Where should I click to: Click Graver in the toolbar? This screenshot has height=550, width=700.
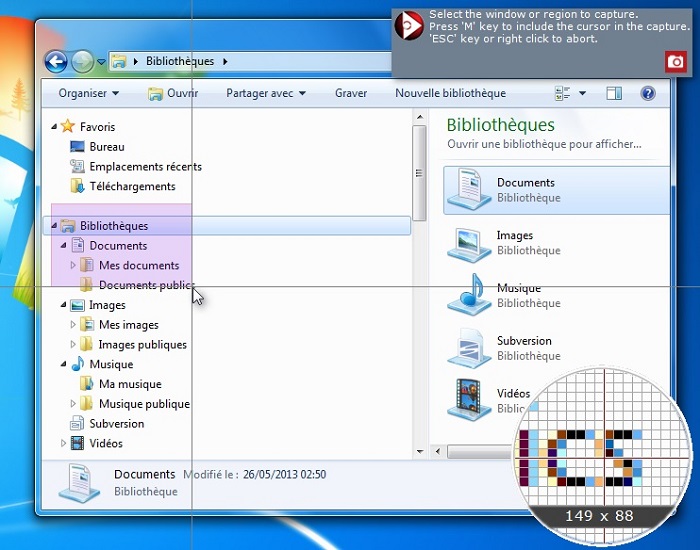(351, 94)
